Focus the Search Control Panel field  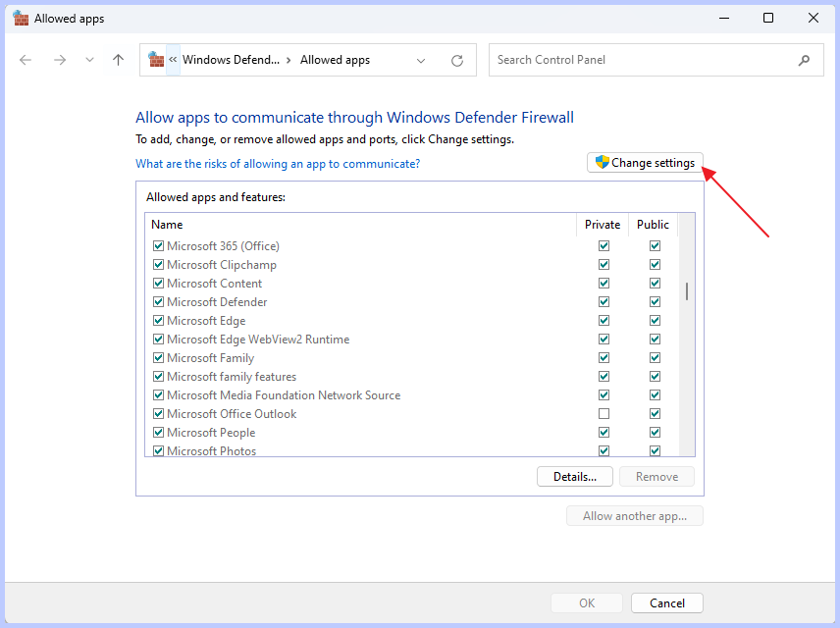tap(656, 60)
